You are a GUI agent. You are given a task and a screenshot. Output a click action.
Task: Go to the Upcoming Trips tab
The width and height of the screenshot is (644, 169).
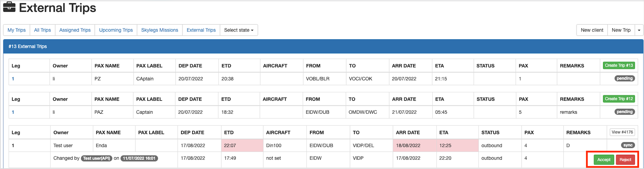click(x=116, y=30)
